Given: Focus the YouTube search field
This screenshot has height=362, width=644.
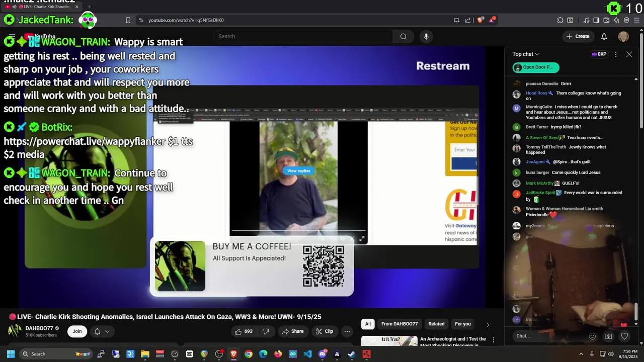Looking at the screenshot, I should pyautogui.click(x=303, y=36).
